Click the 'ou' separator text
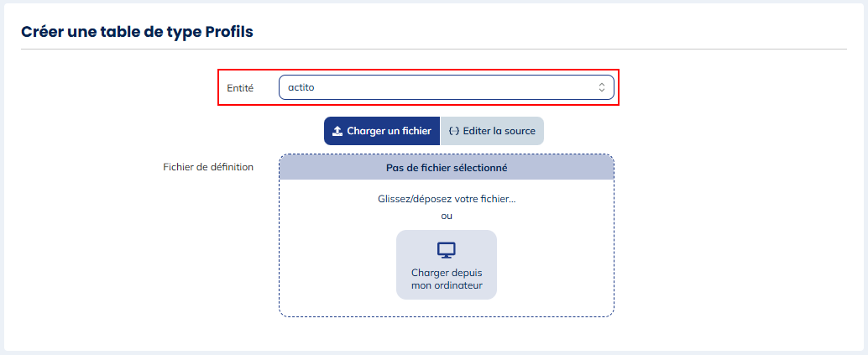Screen dimensions: 868x355 coord(446,216)
